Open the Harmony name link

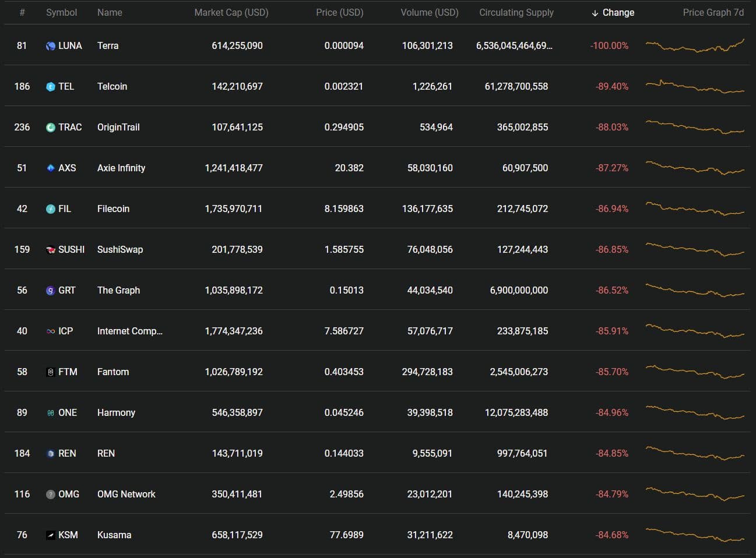(116, 412)
